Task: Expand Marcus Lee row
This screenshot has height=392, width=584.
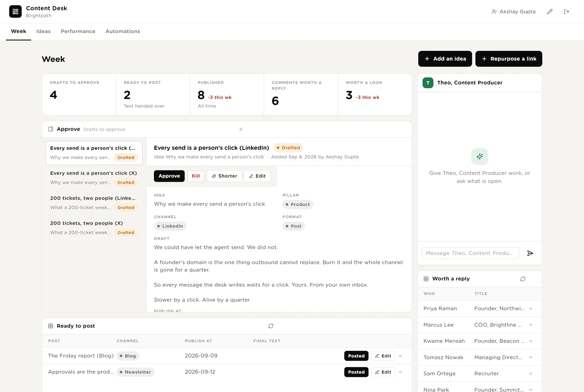Action: pyautogui.click(x=531, y=325)
